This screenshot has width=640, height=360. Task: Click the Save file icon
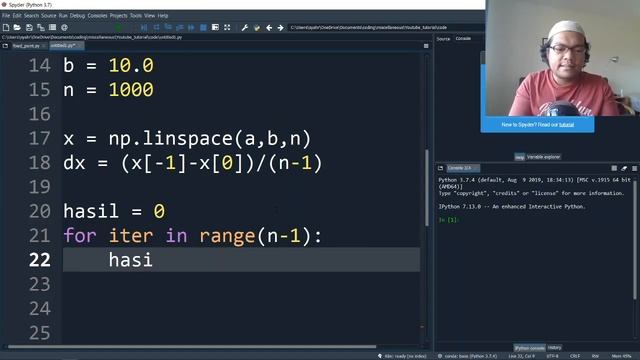29,27
